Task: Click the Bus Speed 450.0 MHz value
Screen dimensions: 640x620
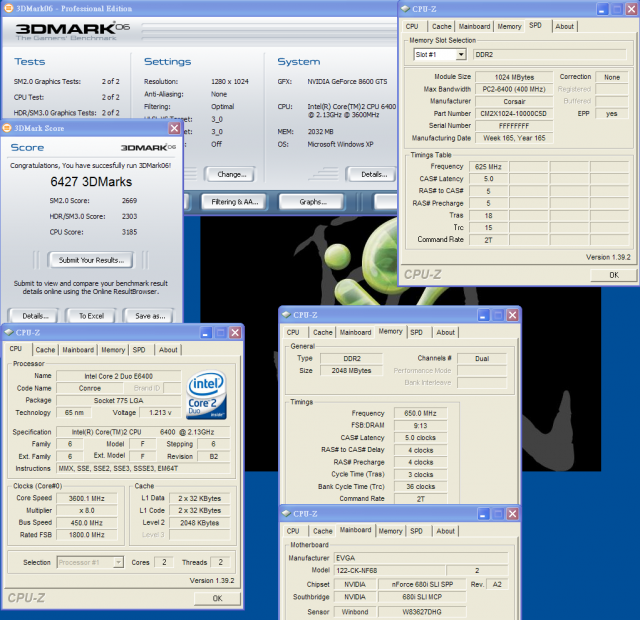Action: (x=87, y=523)
